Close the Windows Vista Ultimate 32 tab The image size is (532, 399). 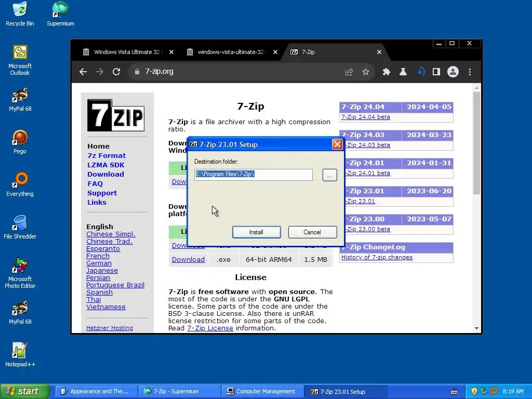pyautogui.click(x=171, y=52)
